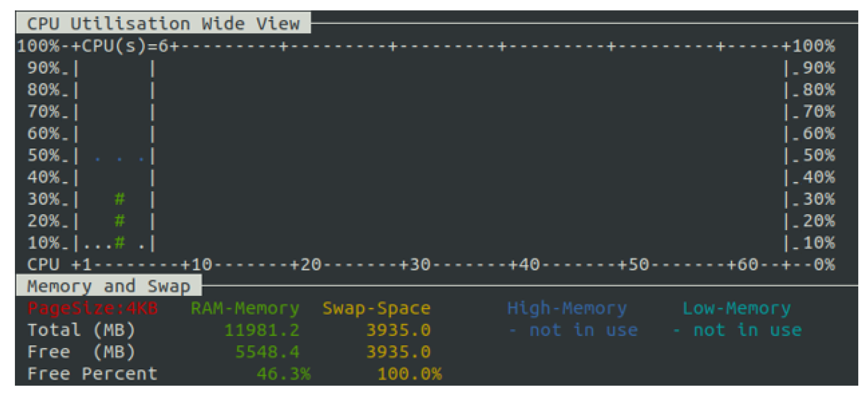
Task: Click RAM total value 11981.2
Action: point(262,330)
